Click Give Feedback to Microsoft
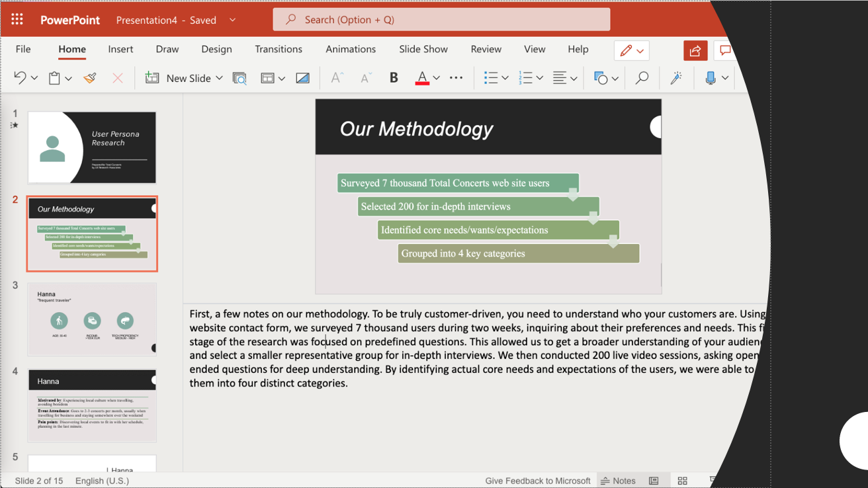Viewport: 868px width, 488px height. [538, 481]
